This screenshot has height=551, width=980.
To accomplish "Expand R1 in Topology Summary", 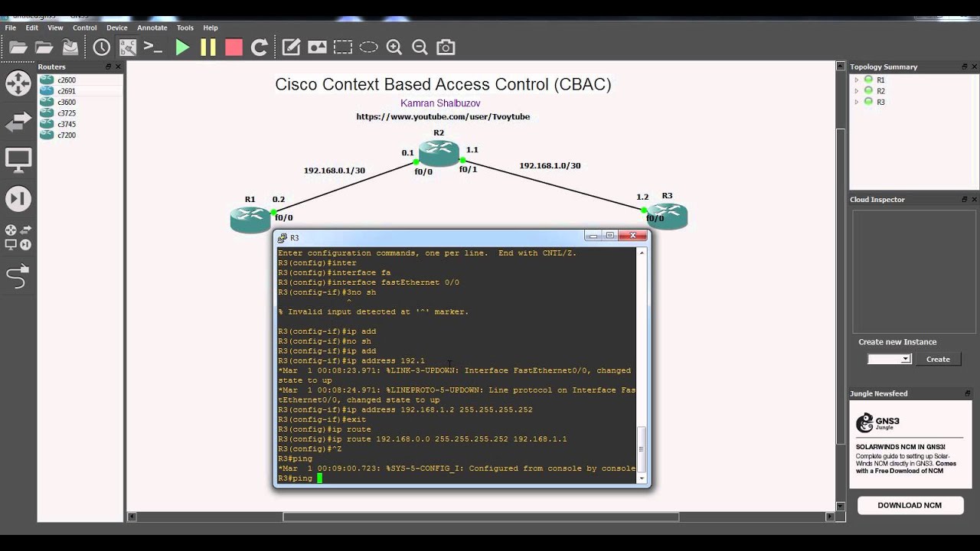I will point(857,80).
